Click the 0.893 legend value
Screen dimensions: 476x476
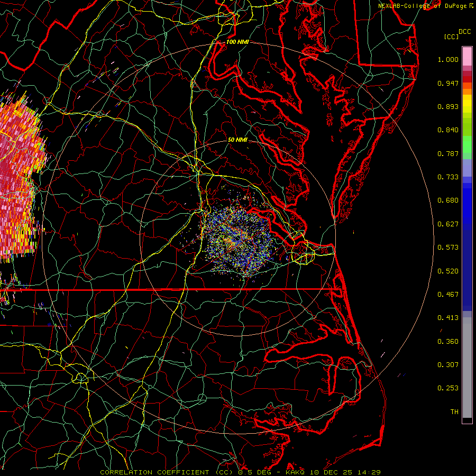point(448,106)
